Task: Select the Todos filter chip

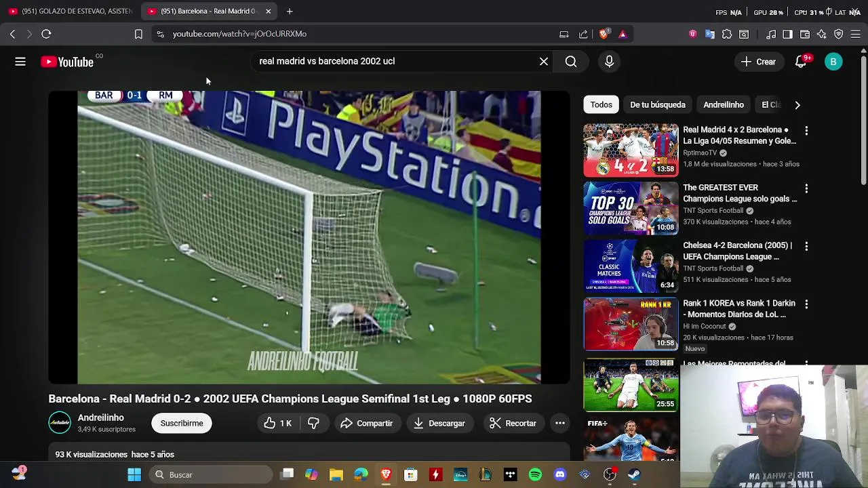Action: [601, 104]
